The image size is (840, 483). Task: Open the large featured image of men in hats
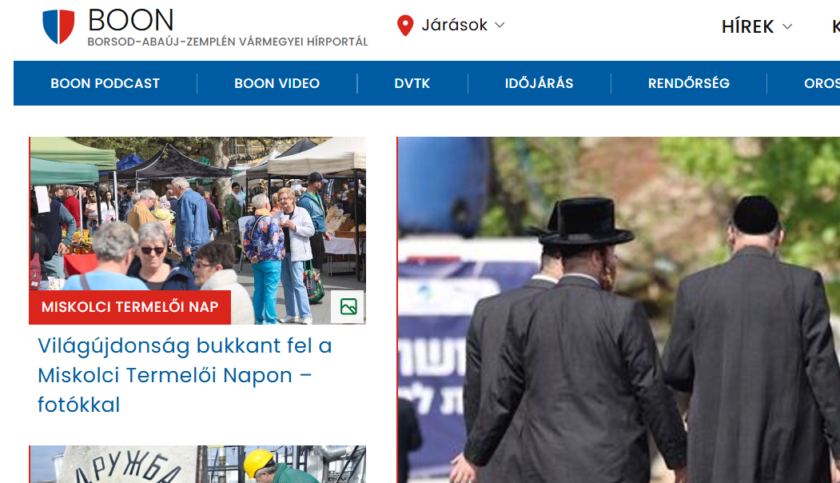pyautogui.click(x=618, y=310)
